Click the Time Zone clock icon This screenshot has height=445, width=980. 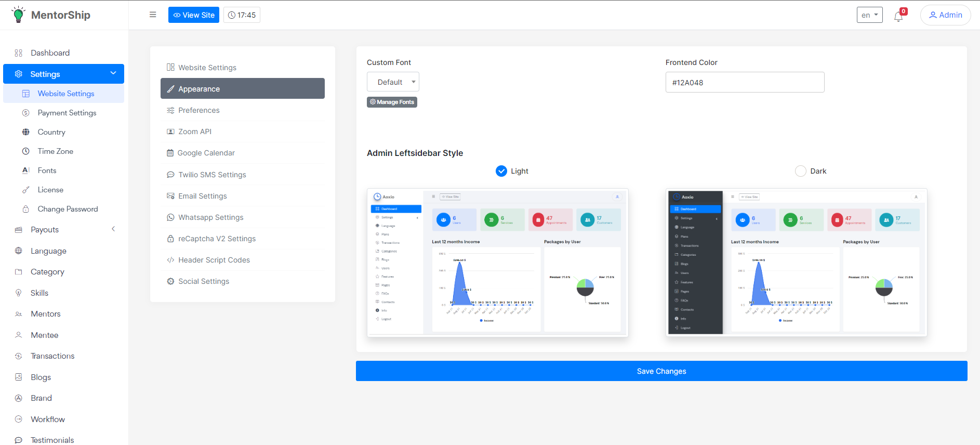pyautogui.click(x=25, y=151)
